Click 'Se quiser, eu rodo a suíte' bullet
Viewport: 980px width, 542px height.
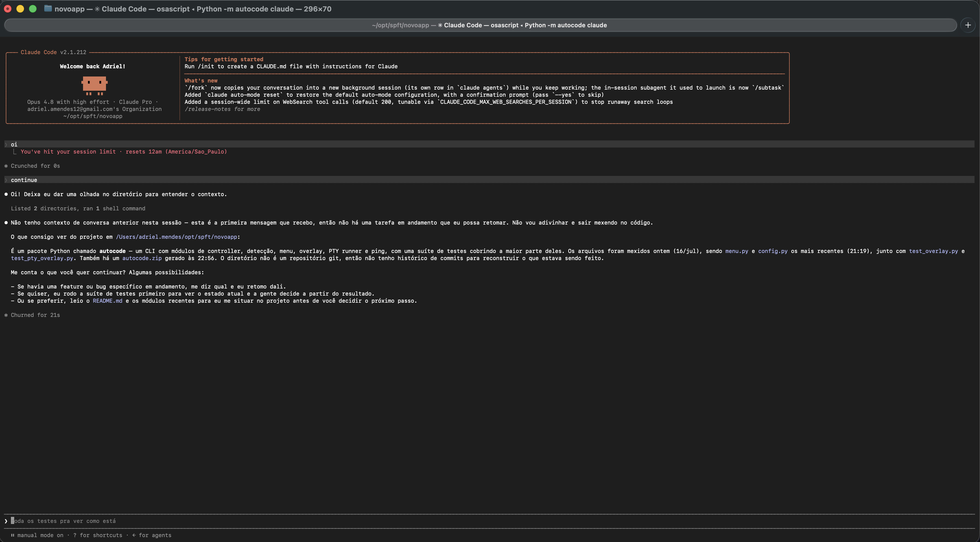point(193,293)
